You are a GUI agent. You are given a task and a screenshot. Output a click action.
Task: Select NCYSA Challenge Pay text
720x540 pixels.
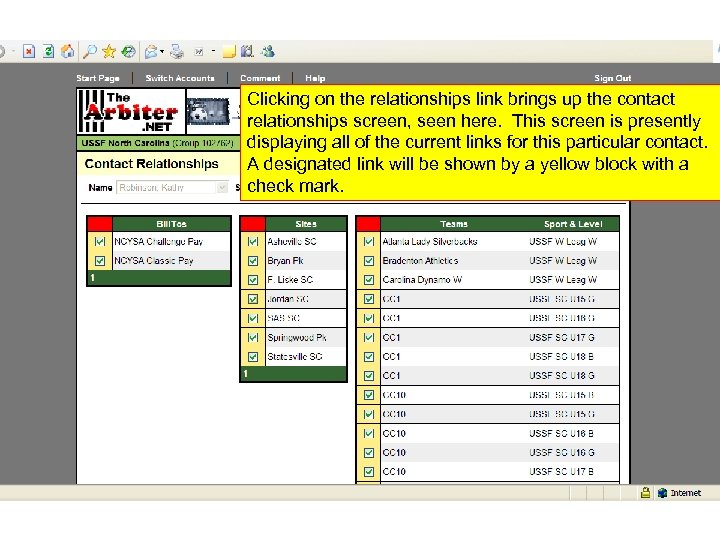pos(158,242)
